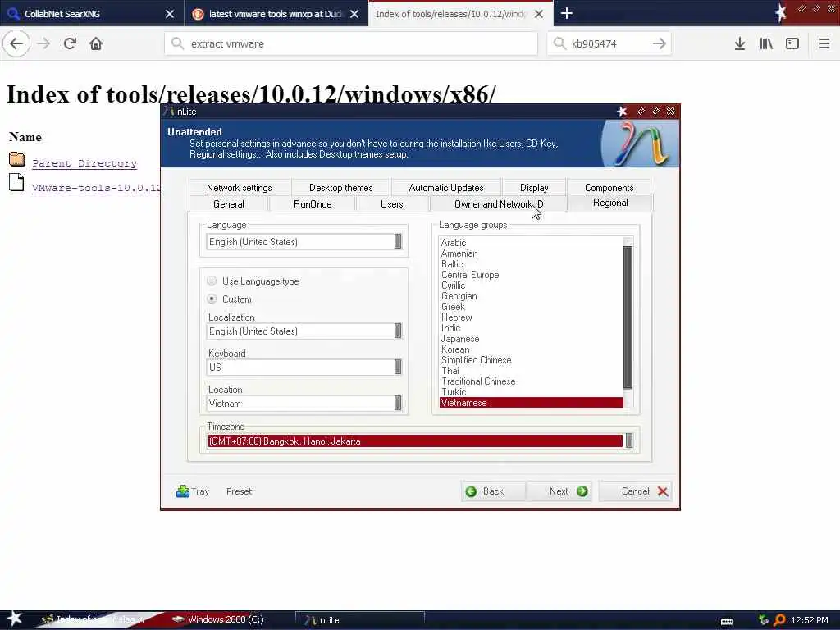Click the search go arrow beside kb905474
The height and width of the screenshot is (630, 840).
[x=660, y=44]
